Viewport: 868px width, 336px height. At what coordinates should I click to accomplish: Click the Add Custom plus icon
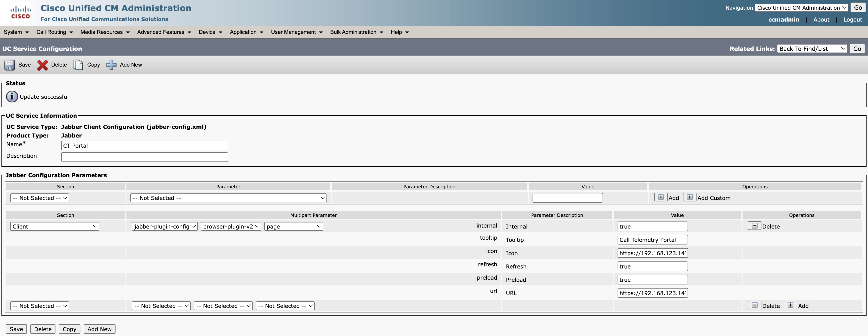click(x=690, y=197)
